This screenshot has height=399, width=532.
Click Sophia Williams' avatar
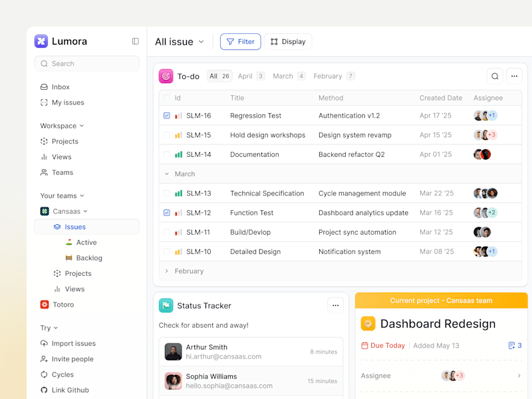[x=174, y=381]
